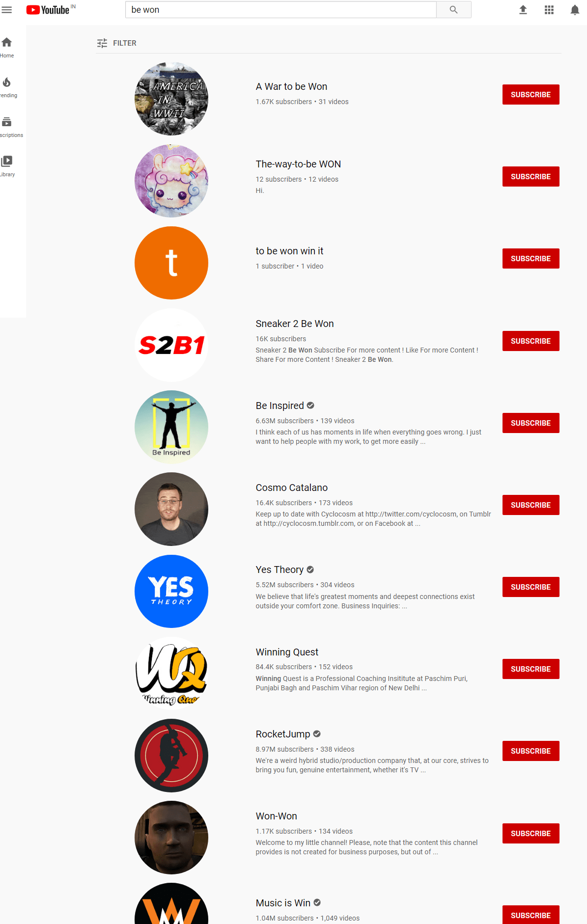This screenshot has width=587, height=924.
Task: Open the upload video icon
Action: tap(523, 10)
